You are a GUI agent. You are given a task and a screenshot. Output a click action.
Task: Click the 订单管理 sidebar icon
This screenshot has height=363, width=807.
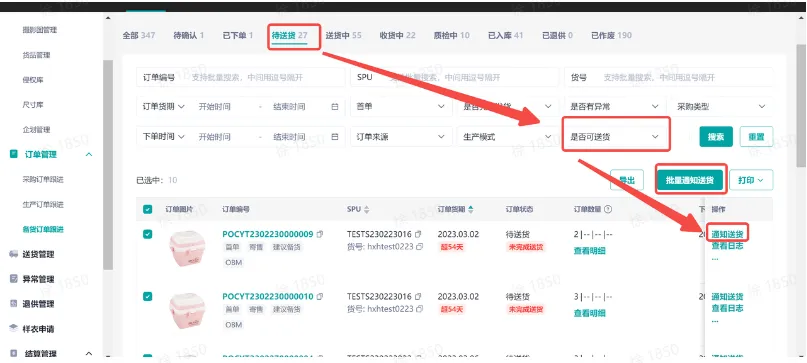tap(14, 154)
